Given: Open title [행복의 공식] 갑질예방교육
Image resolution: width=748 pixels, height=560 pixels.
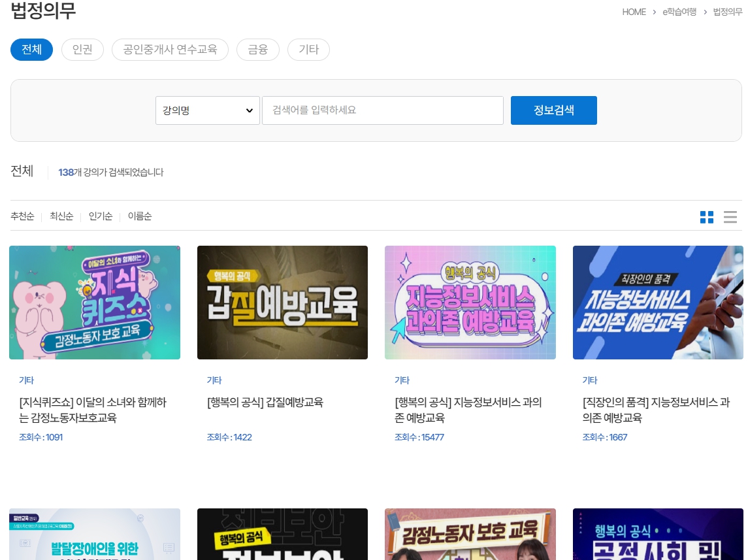Looking at the screenshot, I should pyautogui.click(x=265, y=402).
